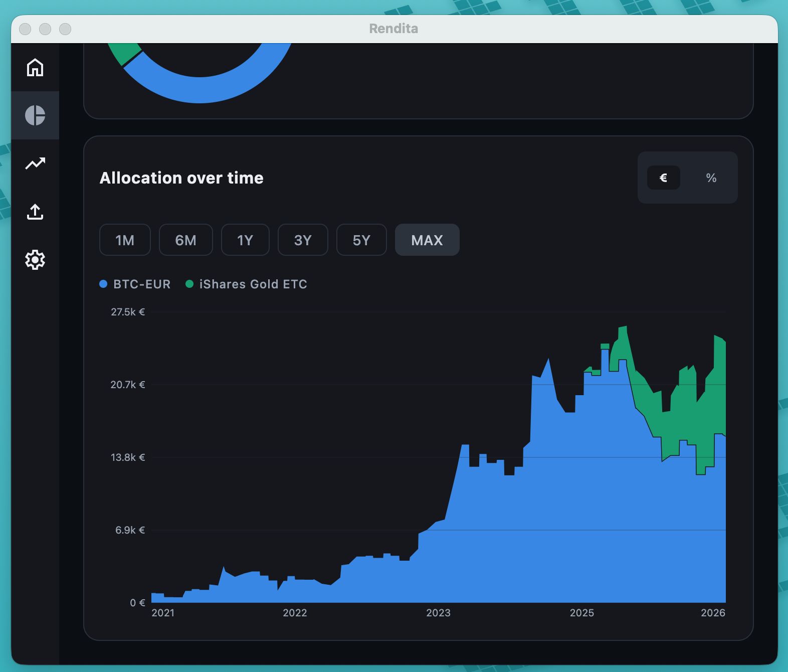Minimize the Rendita window
Screen dimensions: 788x672
point(45,29)
